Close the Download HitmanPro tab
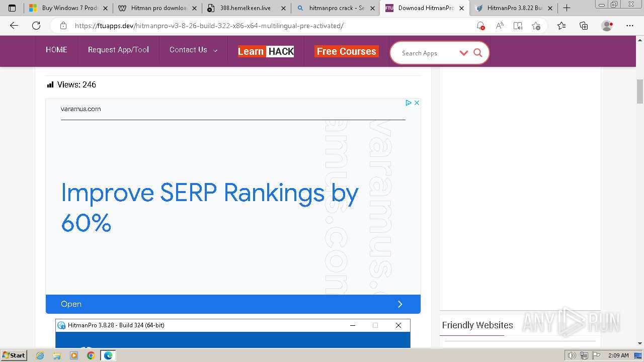Image resolution: width=644 pixels, height=362 pixels. [x=461, y=8]
